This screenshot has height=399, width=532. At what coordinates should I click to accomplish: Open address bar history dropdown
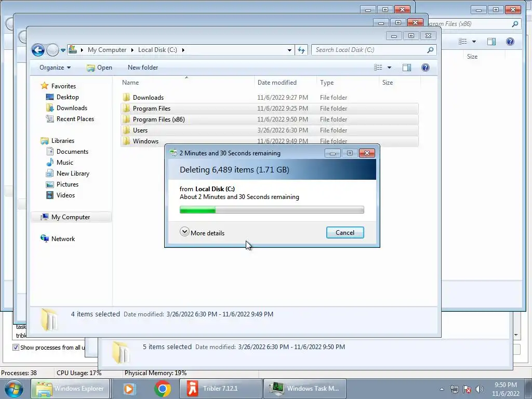pyautogui.click(x=289, y=50)
